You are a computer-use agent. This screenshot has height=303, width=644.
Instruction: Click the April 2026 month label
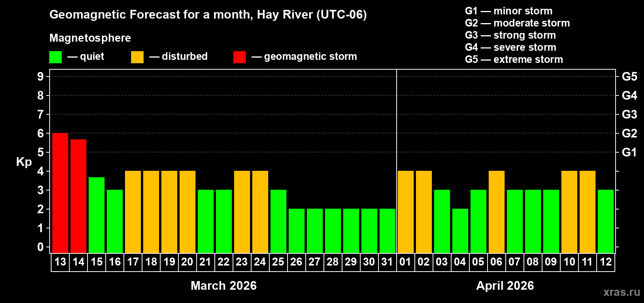point(505,286)
